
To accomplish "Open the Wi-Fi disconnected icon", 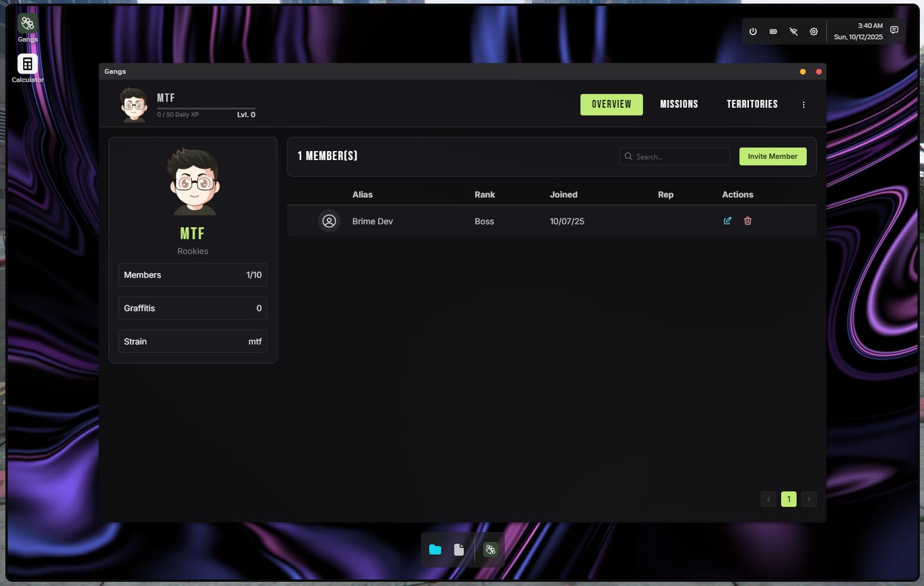I will pos(794,32).
